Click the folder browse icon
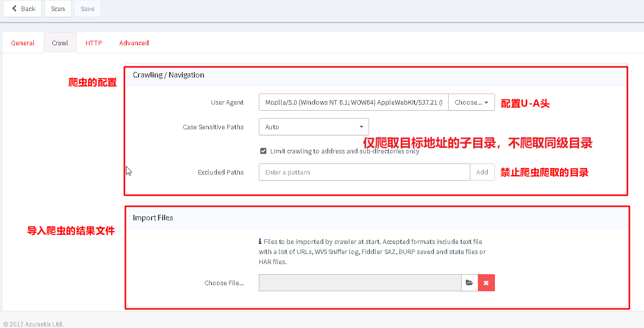This screenshot has height=328, width=644. click(x=469, y=283)
